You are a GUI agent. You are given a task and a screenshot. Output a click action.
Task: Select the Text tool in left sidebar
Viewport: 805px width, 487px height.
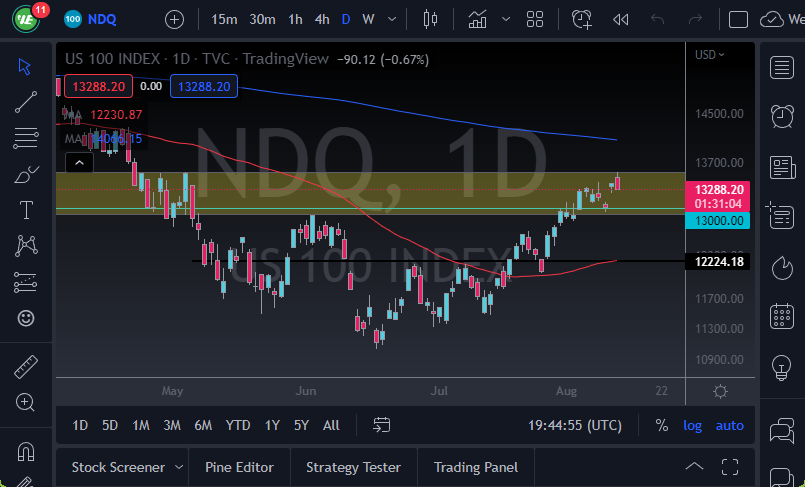(x=26, y=209)
